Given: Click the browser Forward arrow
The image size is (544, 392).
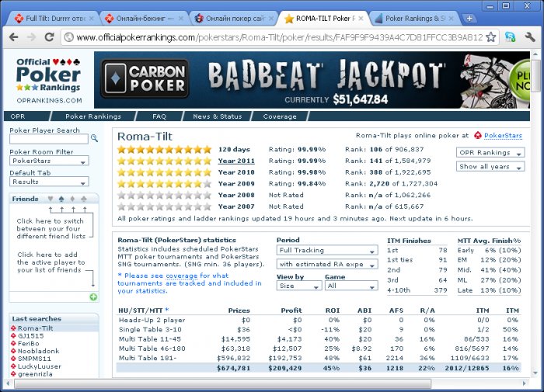Looking at the screenshot, I should (x=32, y=37).
